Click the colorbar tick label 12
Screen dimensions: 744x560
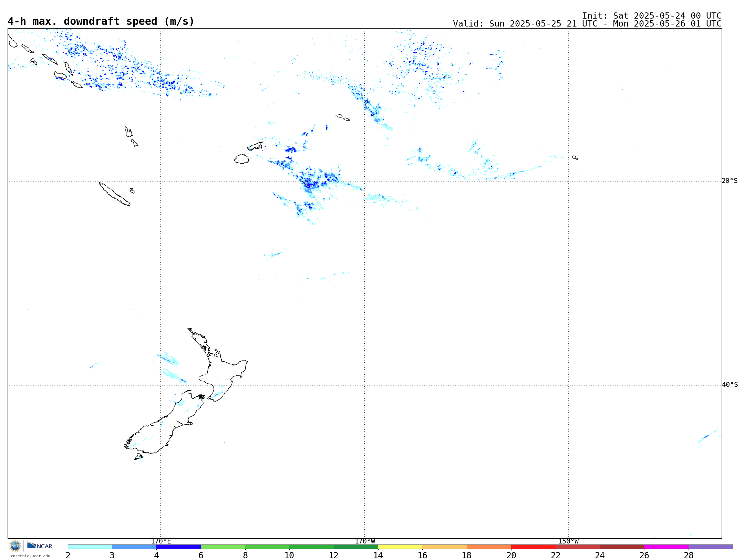click(334, 555)
